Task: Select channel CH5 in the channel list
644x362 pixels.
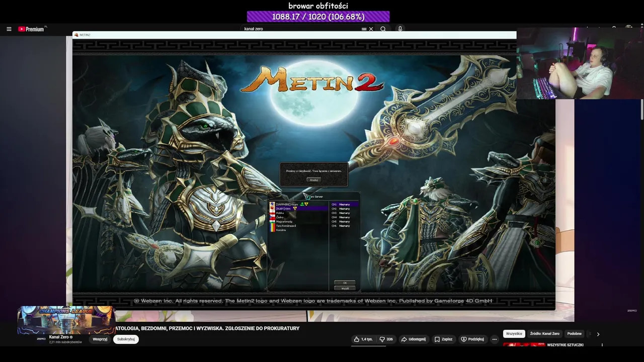Action: (344, 221)
